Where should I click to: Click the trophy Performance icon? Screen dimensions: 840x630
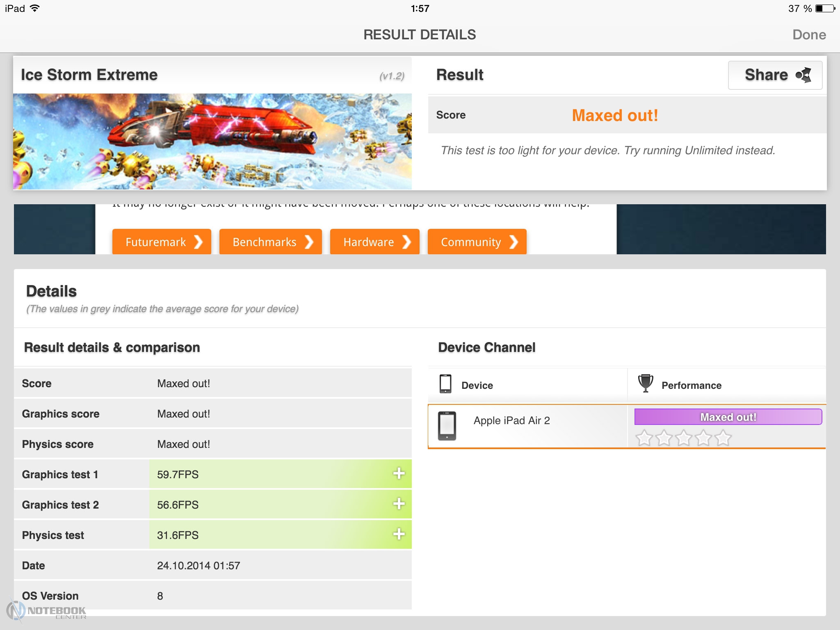[645, 384]
